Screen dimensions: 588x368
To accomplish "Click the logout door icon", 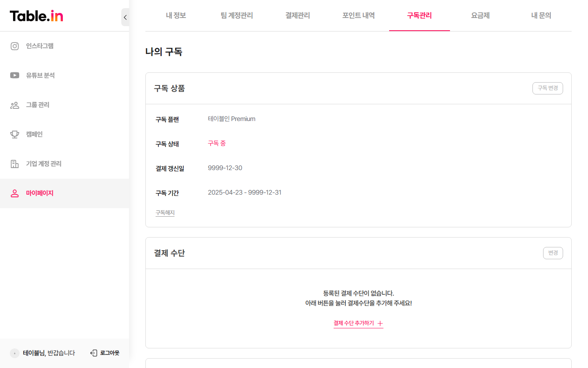I will (94, 353).
